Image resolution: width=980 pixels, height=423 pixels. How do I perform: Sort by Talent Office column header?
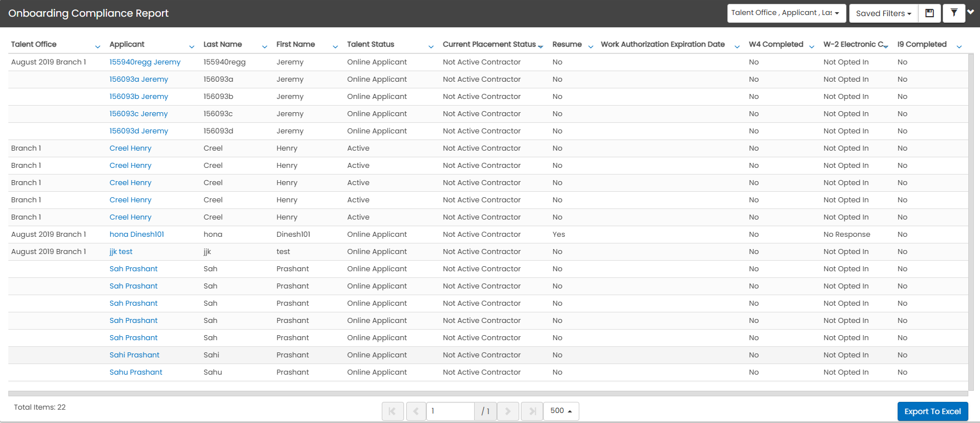[34, 44]
